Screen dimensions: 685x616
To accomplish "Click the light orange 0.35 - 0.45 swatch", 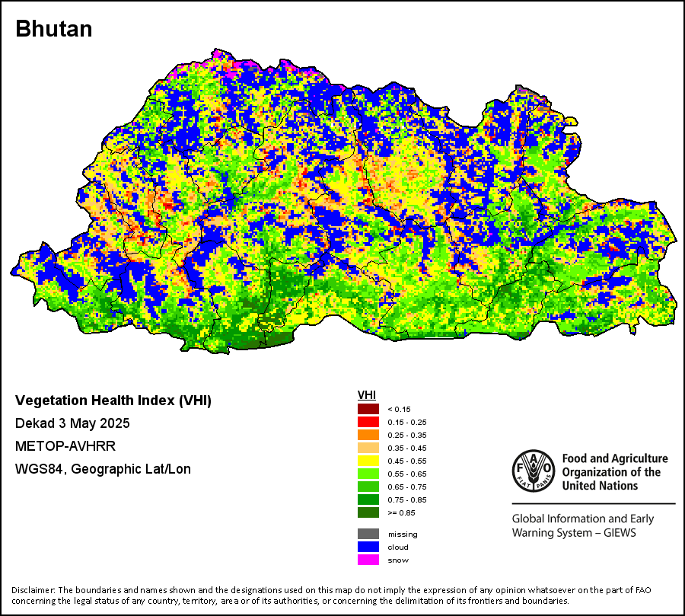I will point(368,448).
